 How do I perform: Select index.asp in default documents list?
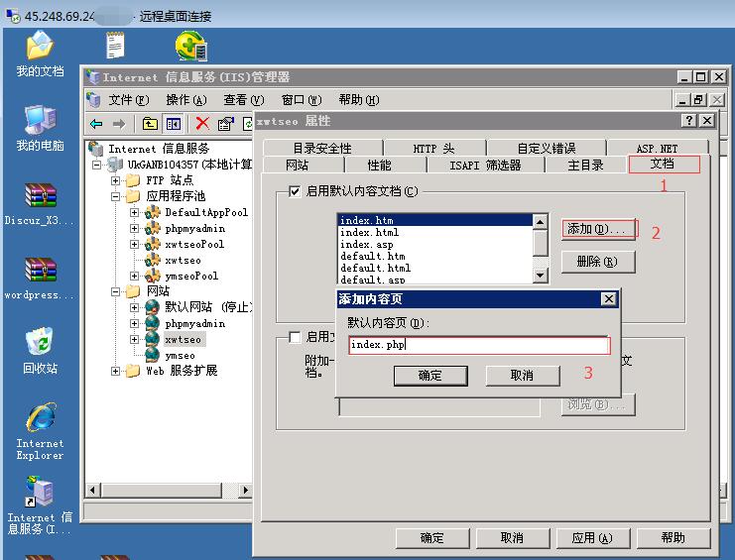tap(367, 245)
